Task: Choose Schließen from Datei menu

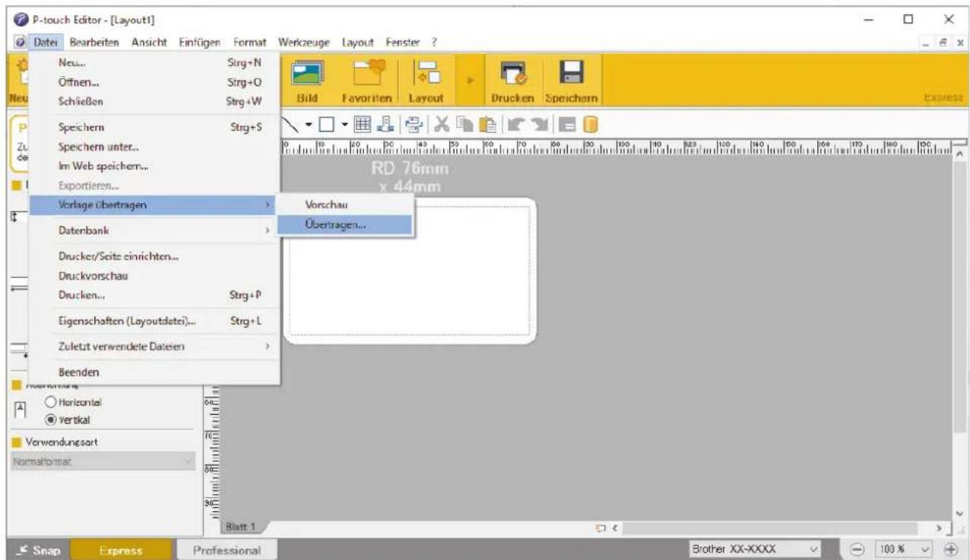Action: [155, 100]
